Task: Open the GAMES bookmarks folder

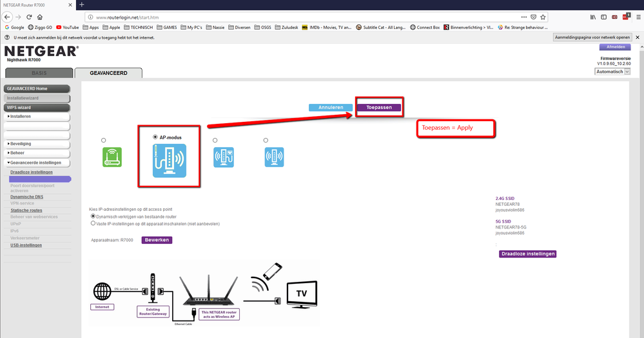Action: click(x=167, y=28)
